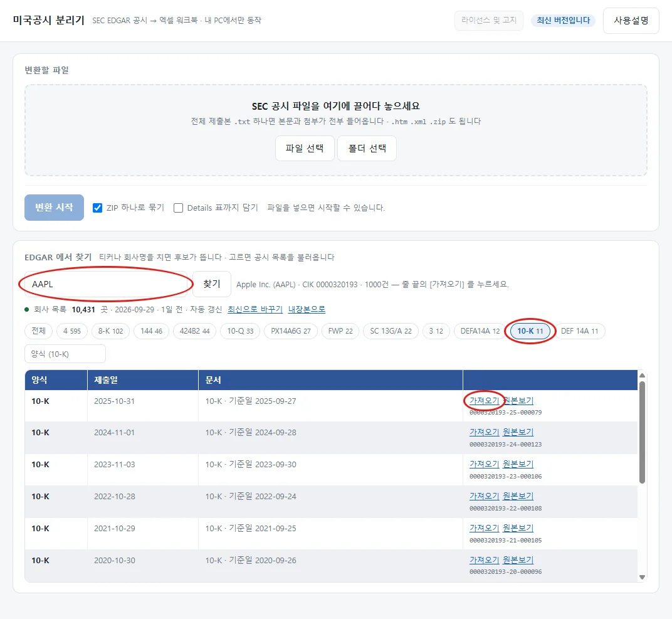The image size is (672, 619).
Task: Open 라이선스 및 고지 button
Action: point(489,21)
